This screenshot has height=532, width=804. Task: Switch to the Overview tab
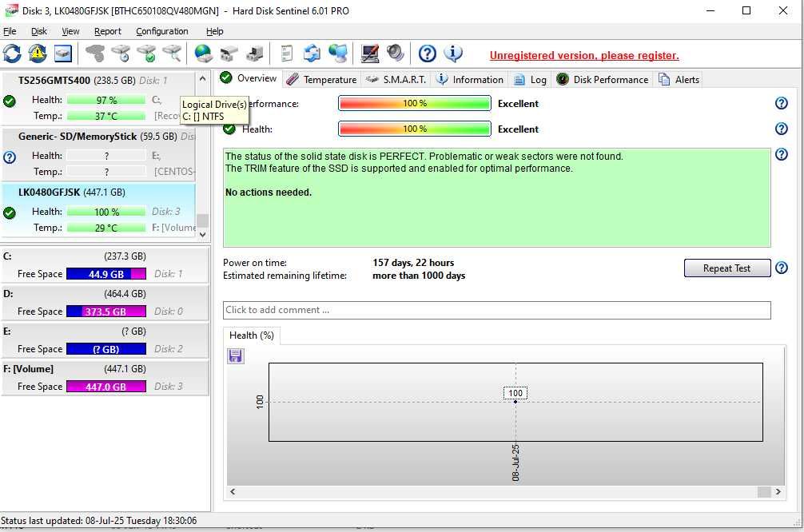(x=249, y=78)
